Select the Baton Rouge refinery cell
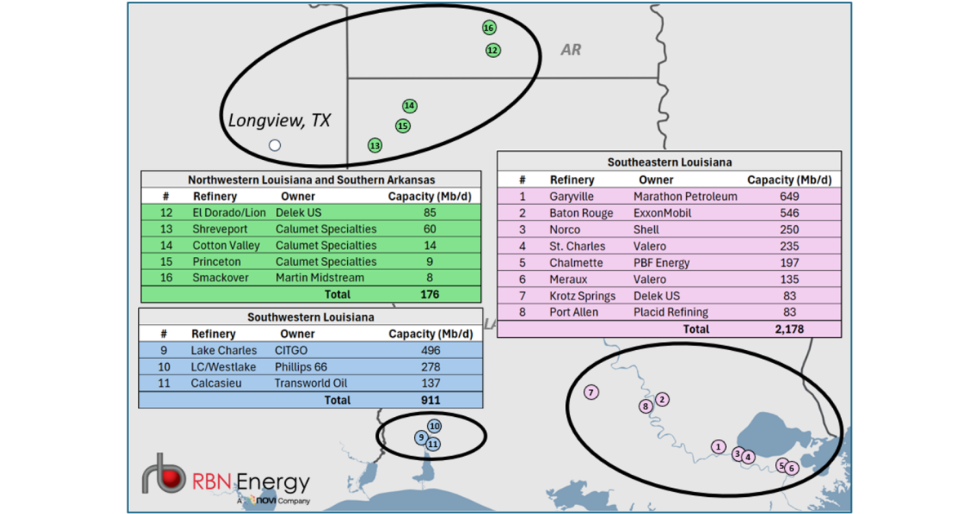Screen dimensions: 980x514 [x=581, y=213]
